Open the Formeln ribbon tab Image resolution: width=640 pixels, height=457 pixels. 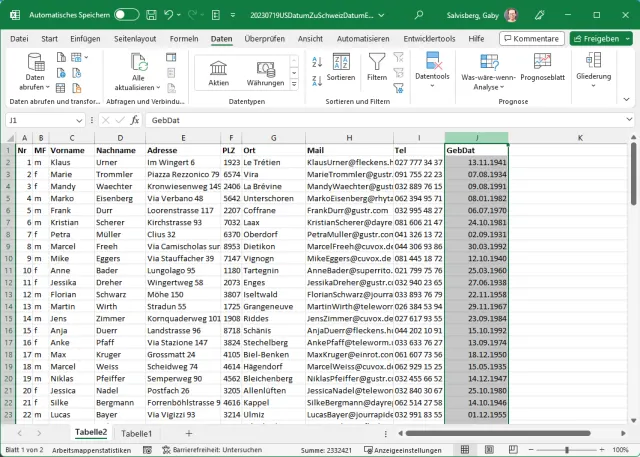tap(184, 39)
